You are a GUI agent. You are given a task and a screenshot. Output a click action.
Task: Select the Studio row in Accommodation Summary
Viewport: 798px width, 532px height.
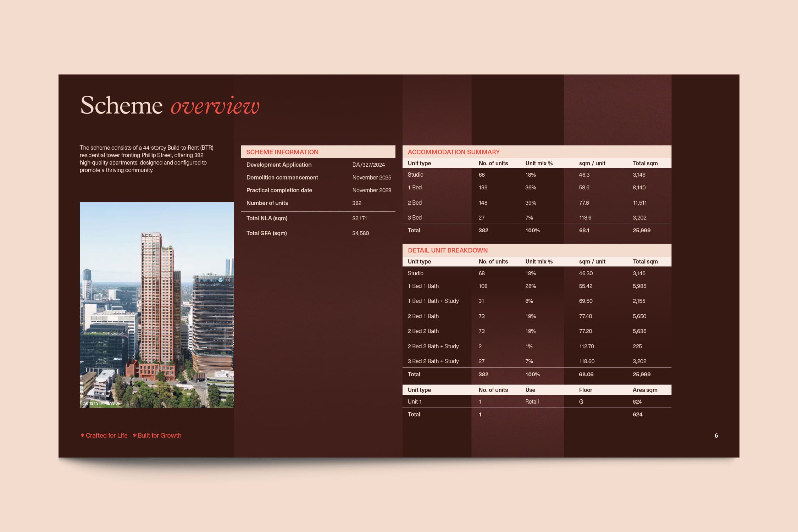coord(537,175)
